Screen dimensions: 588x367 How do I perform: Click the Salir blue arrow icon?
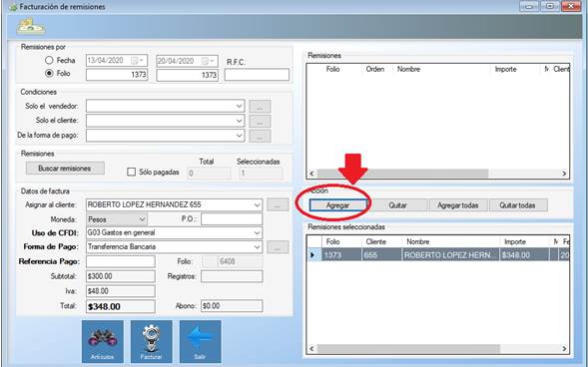pyautogui.click(x=200, y=341)
